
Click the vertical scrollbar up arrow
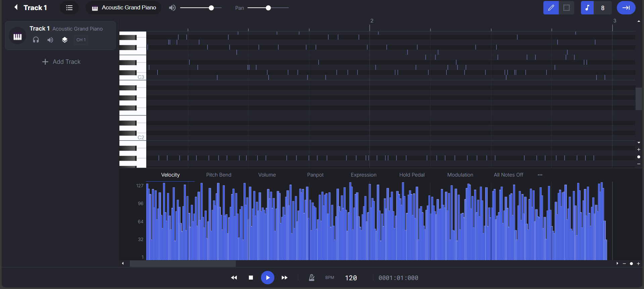coord(639,21)
